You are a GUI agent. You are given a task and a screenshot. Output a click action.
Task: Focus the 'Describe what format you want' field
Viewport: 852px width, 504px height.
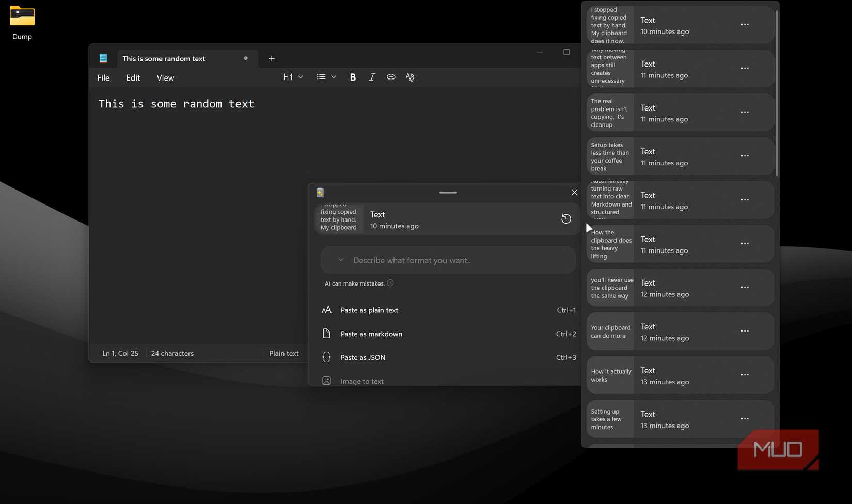click(448, 260)
